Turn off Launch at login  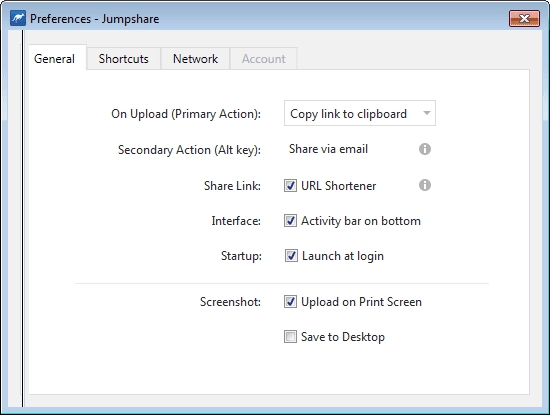(x=291, y=256)
